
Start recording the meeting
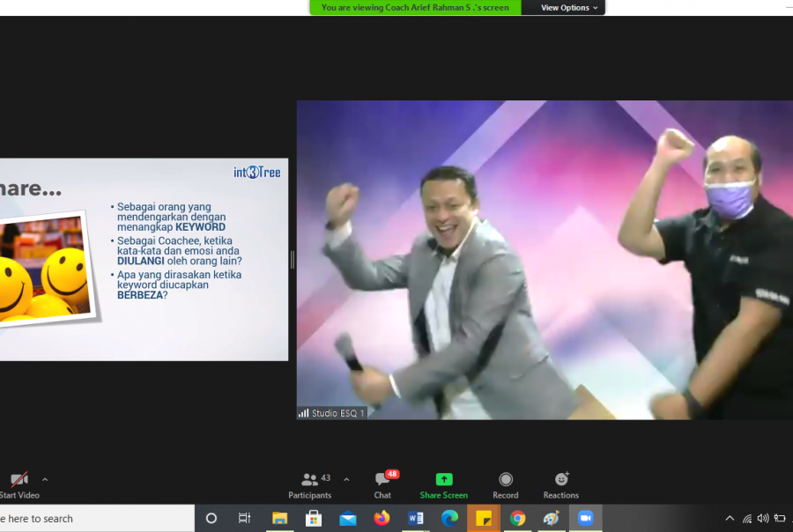[506, 484]
